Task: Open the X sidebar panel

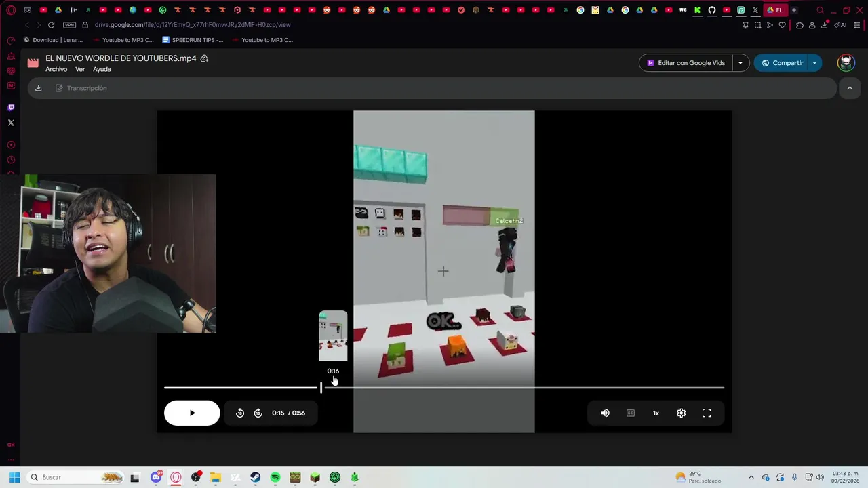Action: (11, 123)
